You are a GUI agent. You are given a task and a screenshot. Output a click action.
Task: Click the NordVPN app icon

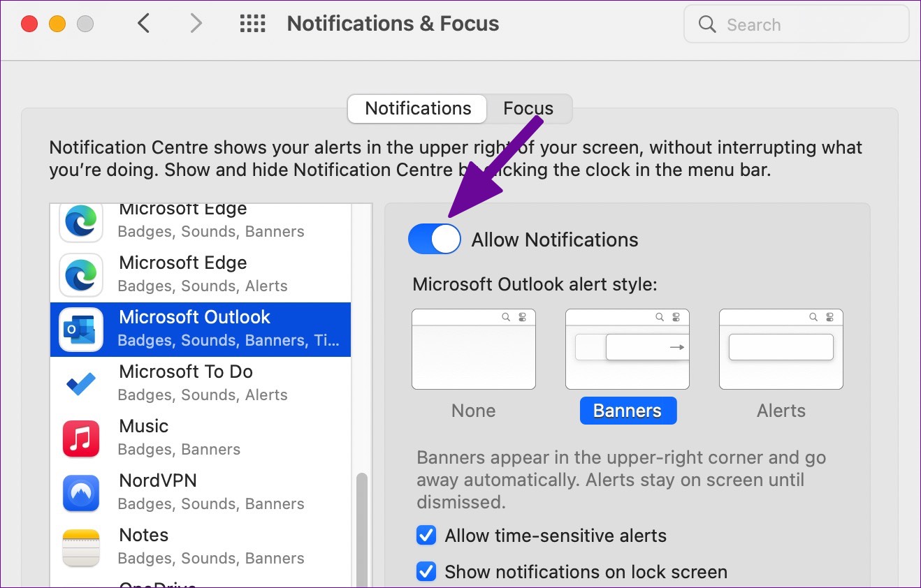81,492
